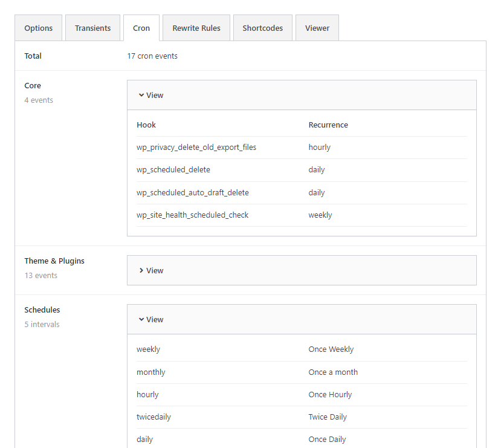Screen dimensions: 501x448
Task: Click the Recurrence column header
Action: point(328,125)
